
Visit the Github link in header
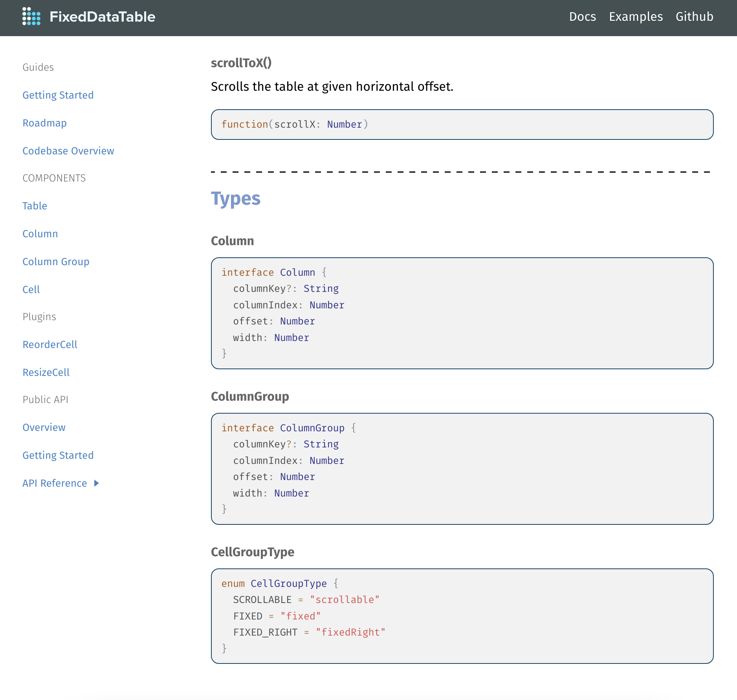pos(694,16)
